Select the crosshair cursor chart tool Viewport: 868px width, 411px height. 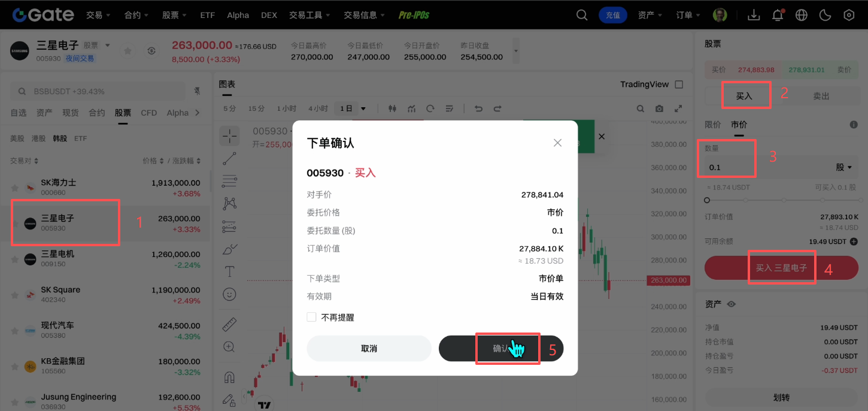click(229, 136)
